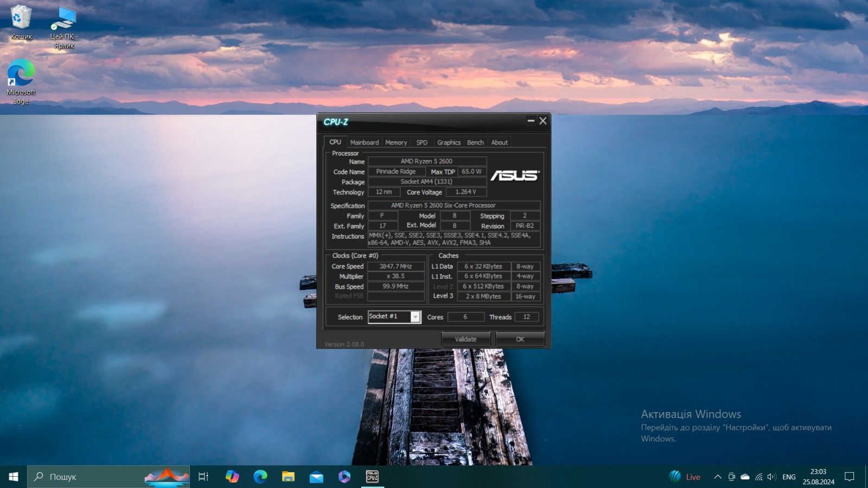This screenshot has width=868, height=488.
Task: Switch to the Memory tab
Action: (396, 143)
